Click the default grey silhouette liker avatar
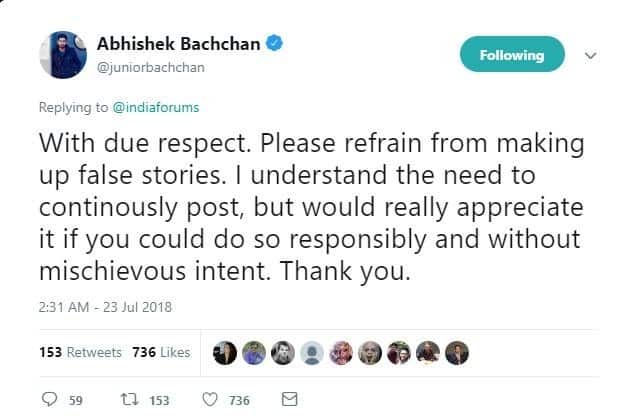 point(313,352)
